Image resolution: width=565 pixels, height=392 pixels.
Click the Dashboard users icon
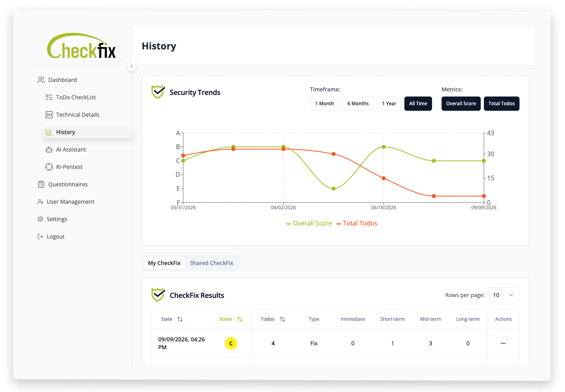tap(41, 80)
